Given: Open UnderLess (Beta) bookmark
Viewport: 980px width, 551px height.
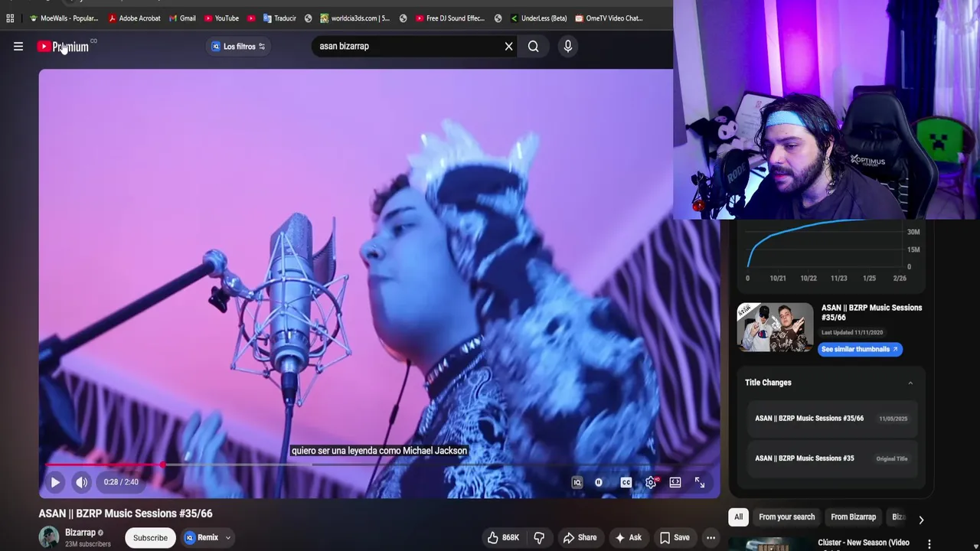Looking at the screenshot, I should [538, 18].
